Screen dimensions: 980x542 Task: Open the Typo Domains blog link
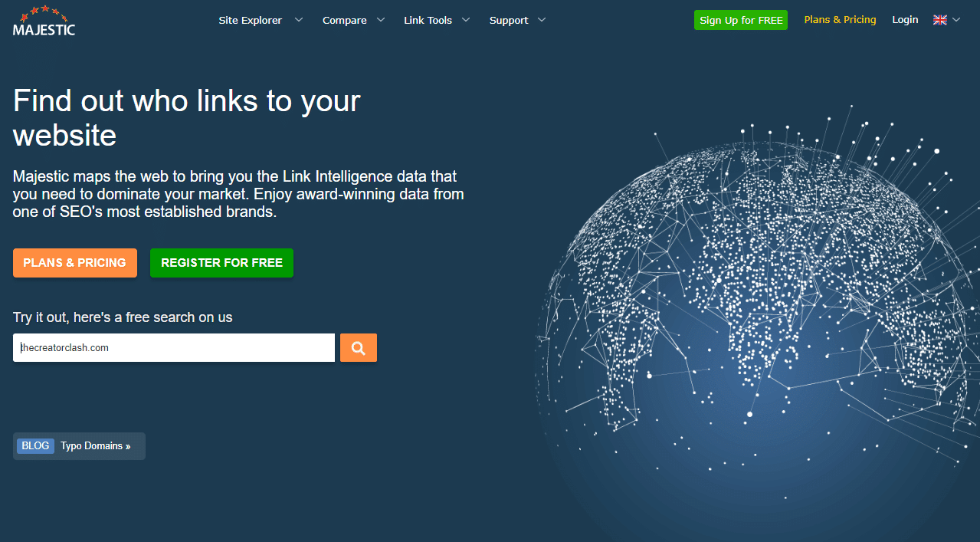coord(96,446)
